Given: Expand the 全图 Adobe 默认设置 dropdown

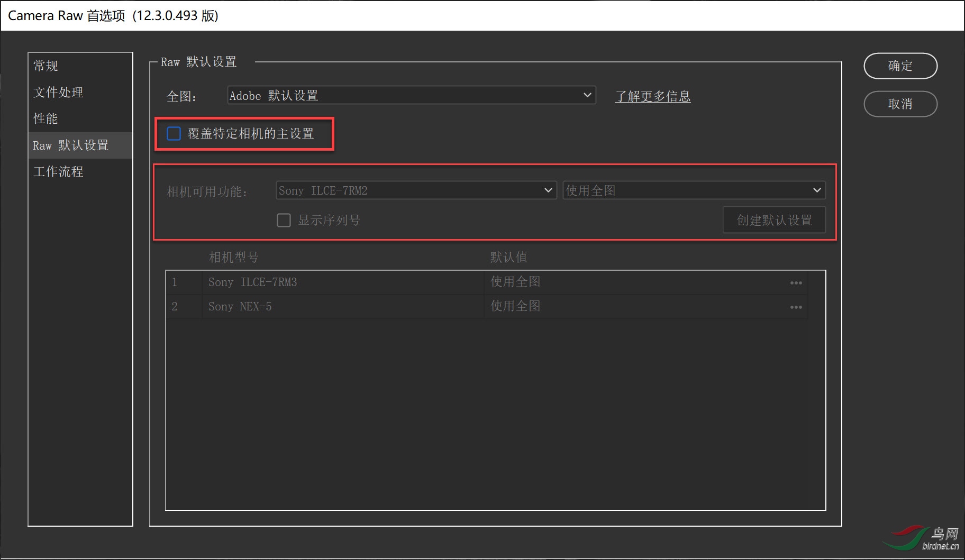Looking at the screenshot, I should click(411, 96).
